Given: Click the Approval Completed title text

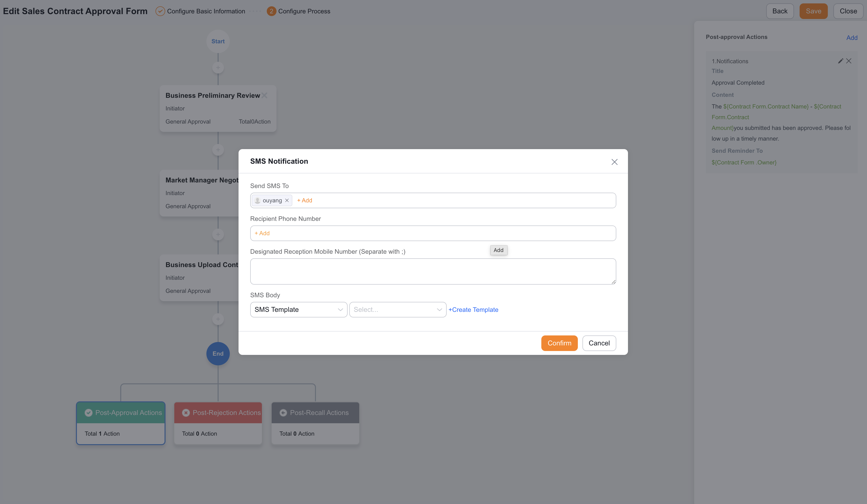Looking at the screenshot, I should pos(738,82).
